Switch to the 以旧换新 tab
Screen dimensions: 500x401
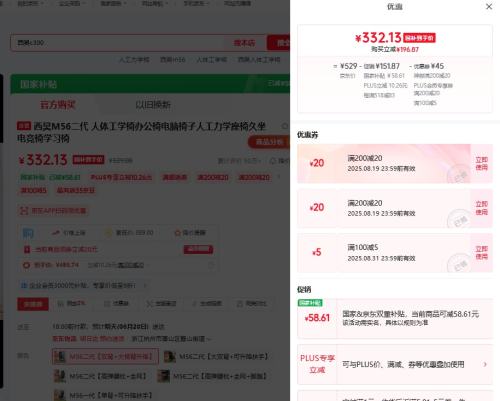point(153,105)
